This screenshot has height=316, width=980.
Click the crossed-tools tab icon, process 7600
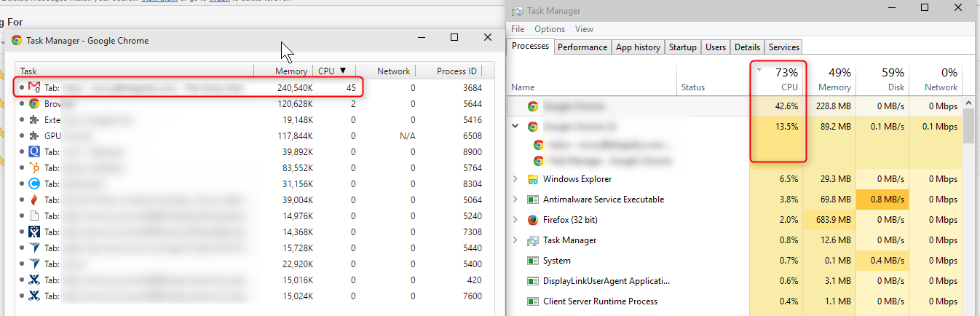pyautogui.click(x=34, y=296)
